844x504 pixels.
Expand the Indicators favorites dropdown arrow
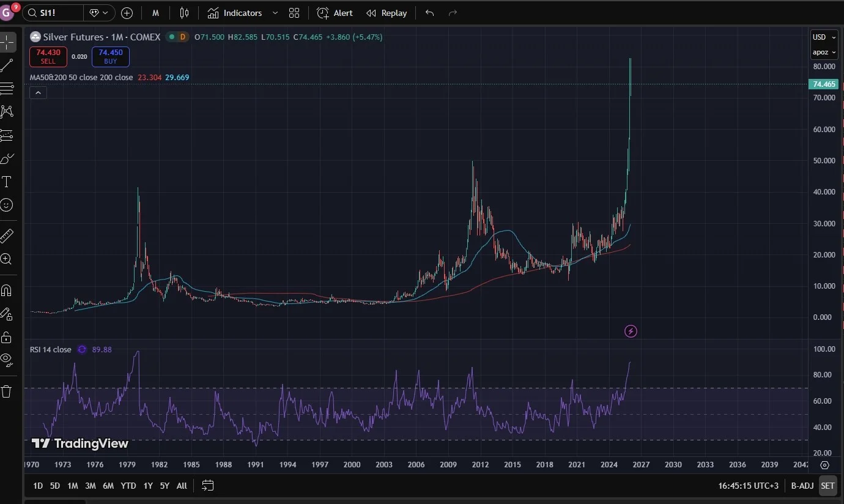[275, 13]
